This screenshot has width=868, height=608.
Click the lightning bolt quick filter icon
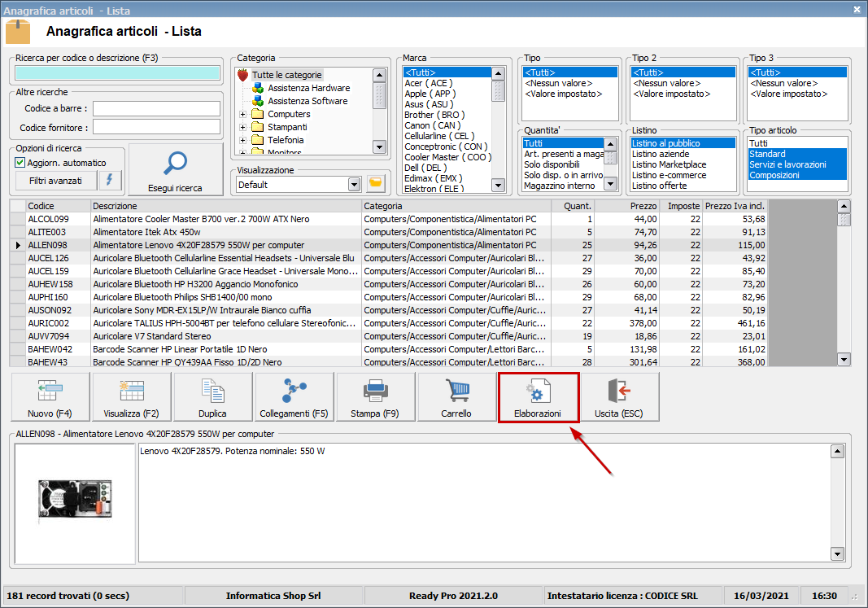pos(110,179)
